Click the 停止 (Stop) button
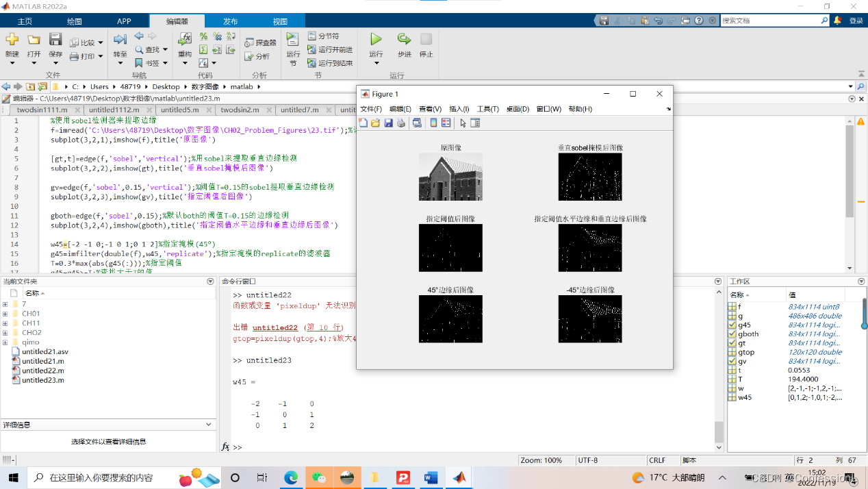 point(426,45)
